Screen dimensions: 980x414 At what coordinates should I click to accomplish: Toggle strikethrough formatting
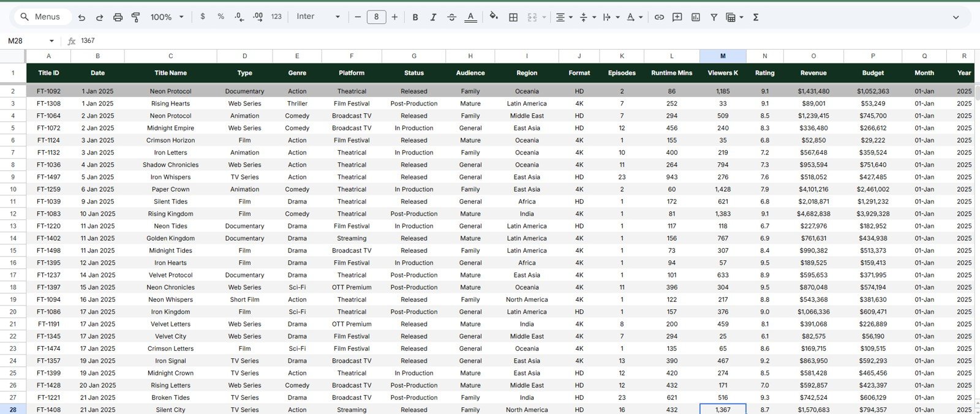(451, 17)
